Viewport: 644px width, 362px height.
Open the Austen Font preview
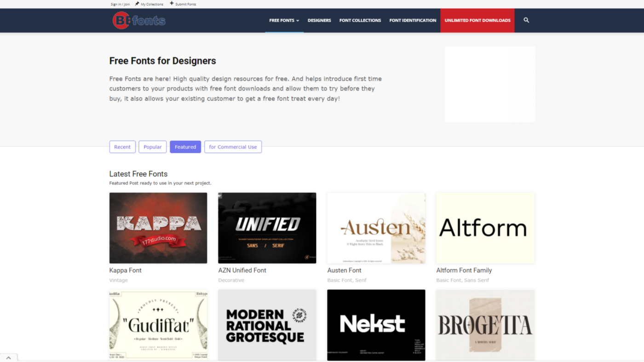pyautogui.click(x=376, y=227)
